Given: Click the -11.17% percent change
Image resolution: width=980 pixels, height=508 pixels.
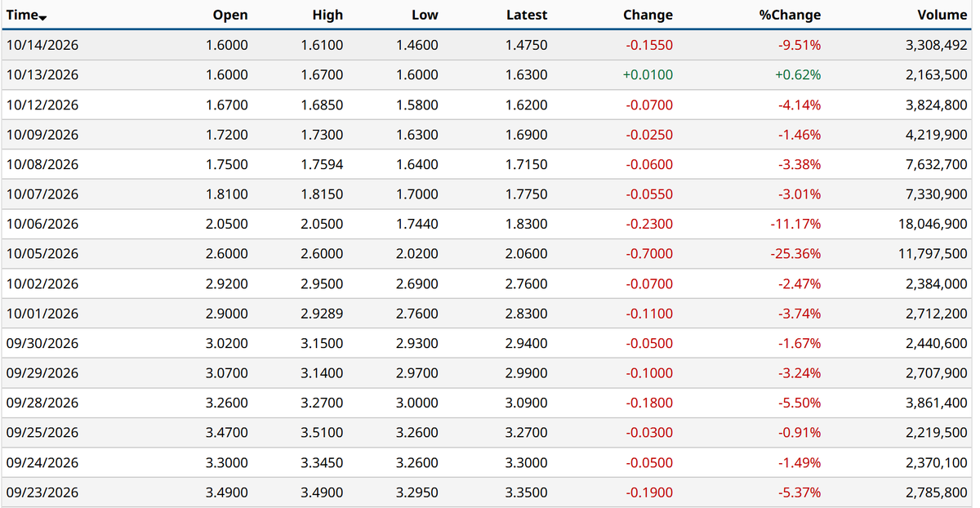Looking at the screenshot, I should tap(796, 224).
